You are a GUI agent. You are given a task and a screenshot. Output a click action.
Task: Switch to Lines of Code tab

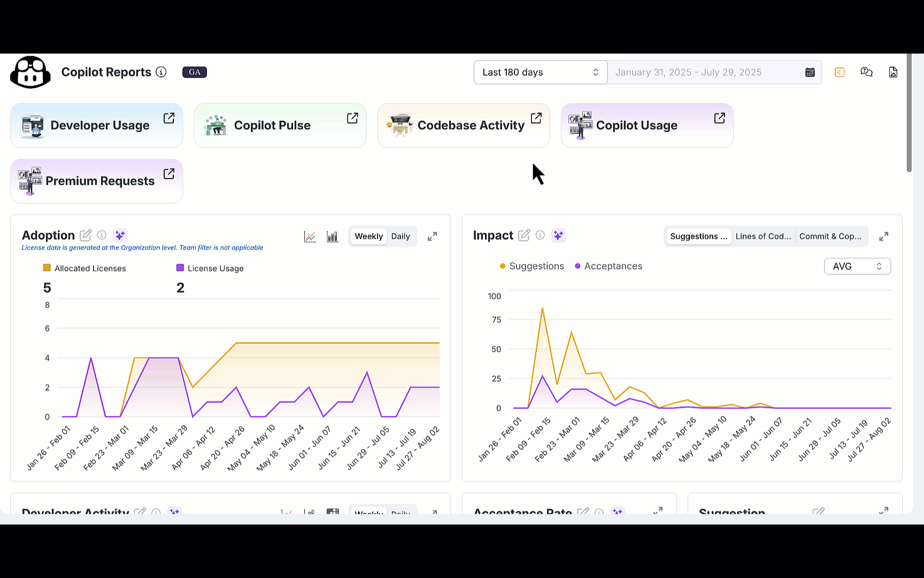point(763,237)
